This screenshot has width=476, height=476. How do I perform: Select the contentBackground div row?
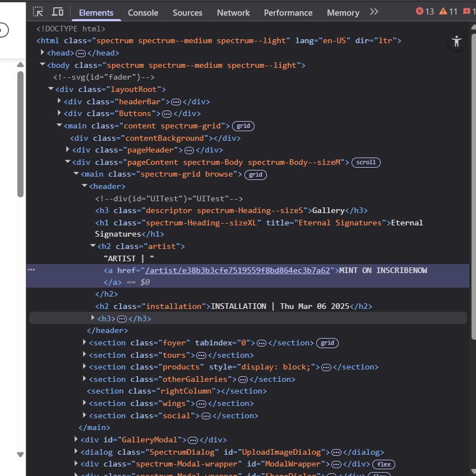155,138
